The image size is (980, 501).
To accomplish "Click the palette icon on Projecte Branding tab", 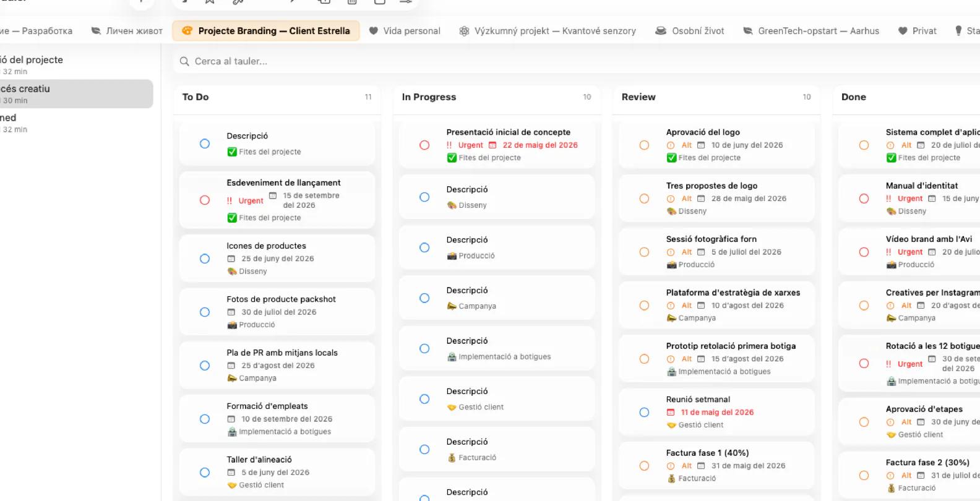I will 187,31.
